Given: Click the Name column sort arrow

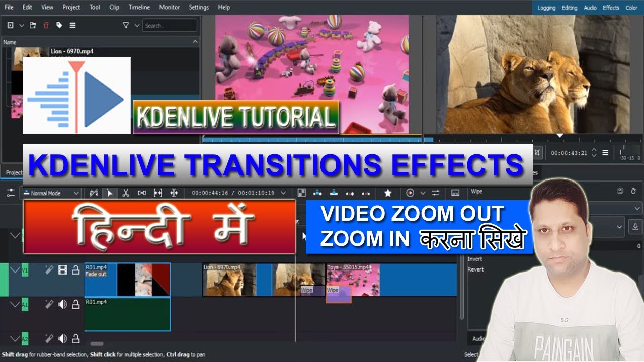Looking at the screenshot, I should click(195, 42).
